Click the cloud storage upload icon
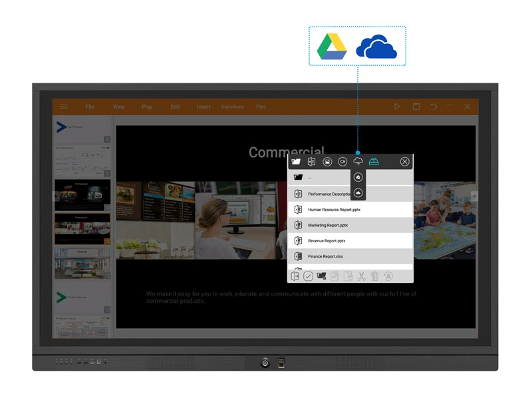Image resolution: width=532 pixels, height=406 pixels. point(358,161)
